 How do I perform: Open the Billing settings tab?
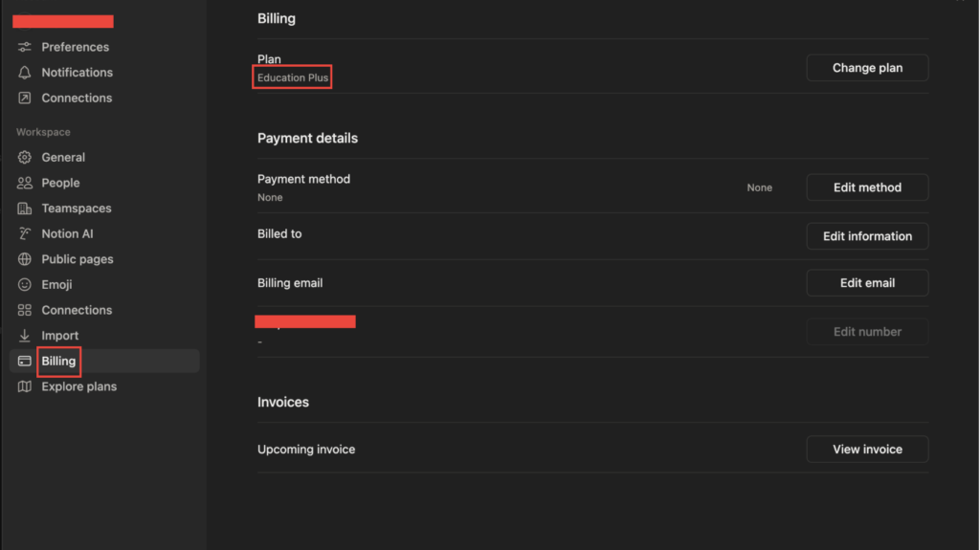pyautogui.click(x=58, y=362)
